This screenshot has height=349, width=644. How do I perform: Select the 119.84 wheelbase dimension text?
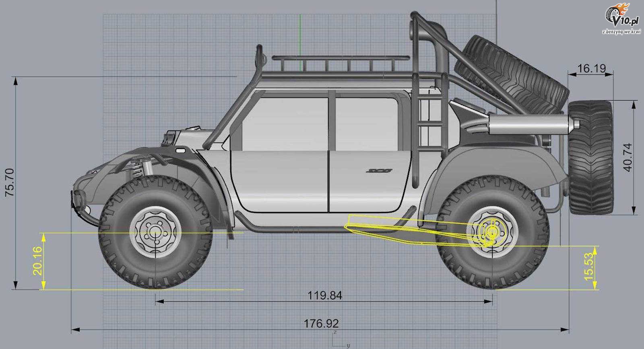[325, 295]
